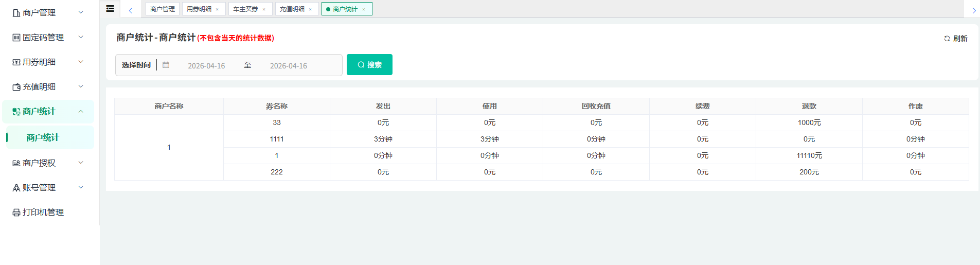This screenshot has width=980, height=265.
Task: Expand the 商户授权 menu chevron
Action: coord(81,163)
